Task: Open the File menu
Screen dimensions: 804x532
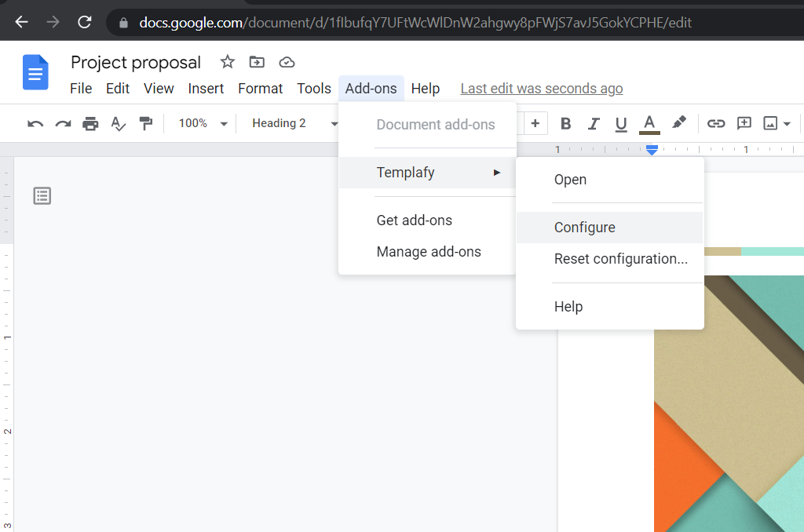Action: coord(81,89)
